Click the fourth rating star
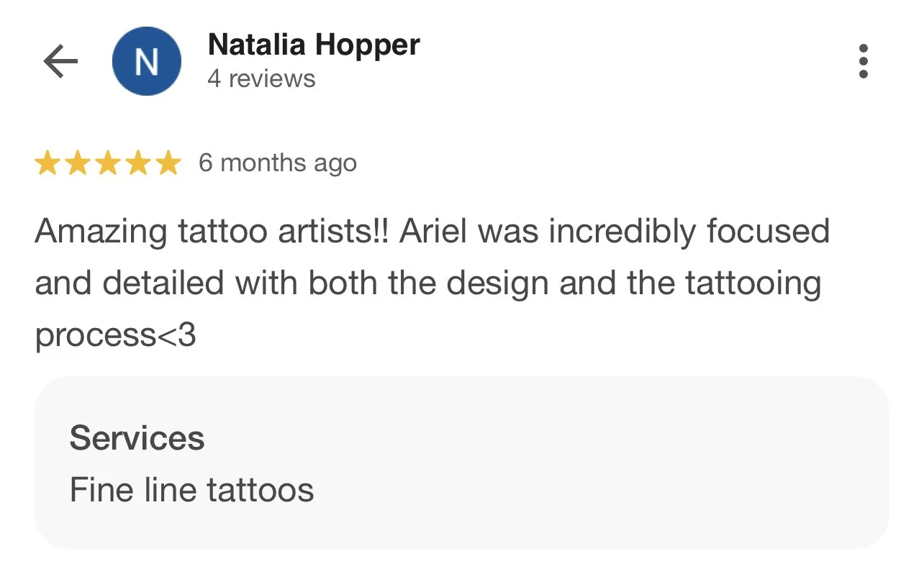This screenshot has width=924, height=582. coord(137,163)
